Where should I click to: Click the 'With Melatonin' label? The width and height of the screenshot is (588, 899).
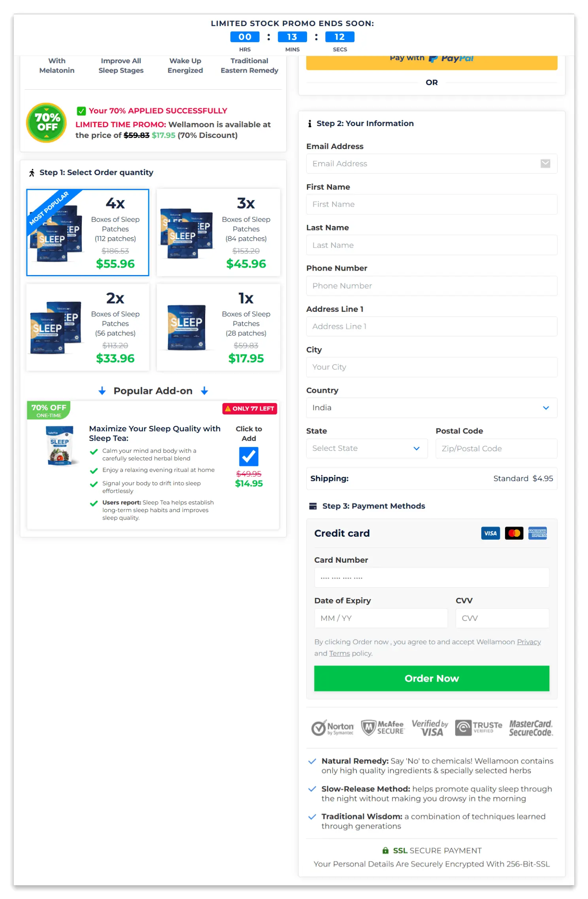57,66
